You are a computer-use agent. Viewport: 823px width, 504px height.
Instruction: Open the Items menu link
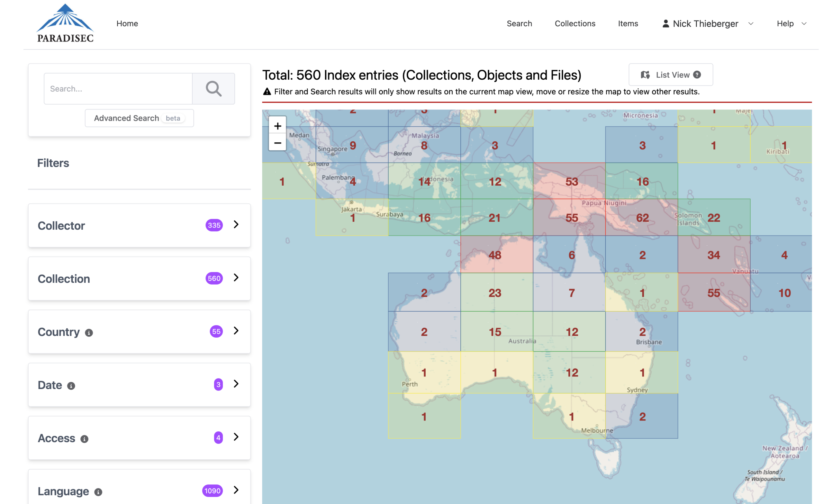point(628,24)
